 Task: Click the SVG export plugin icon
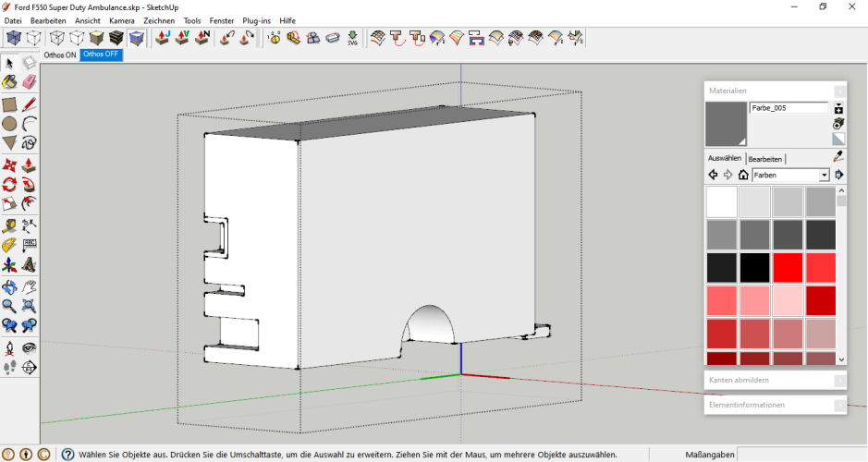[352, 38]
